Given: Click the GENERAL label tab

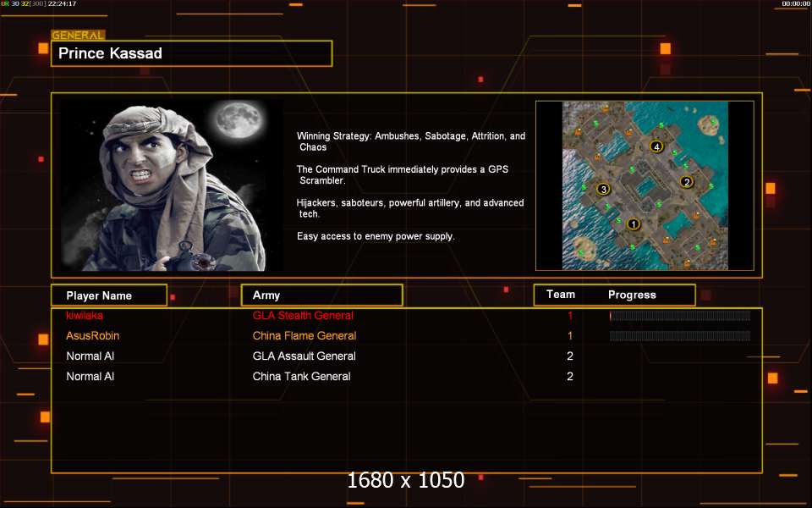Looking at the screenshot, I should [78, 36].
